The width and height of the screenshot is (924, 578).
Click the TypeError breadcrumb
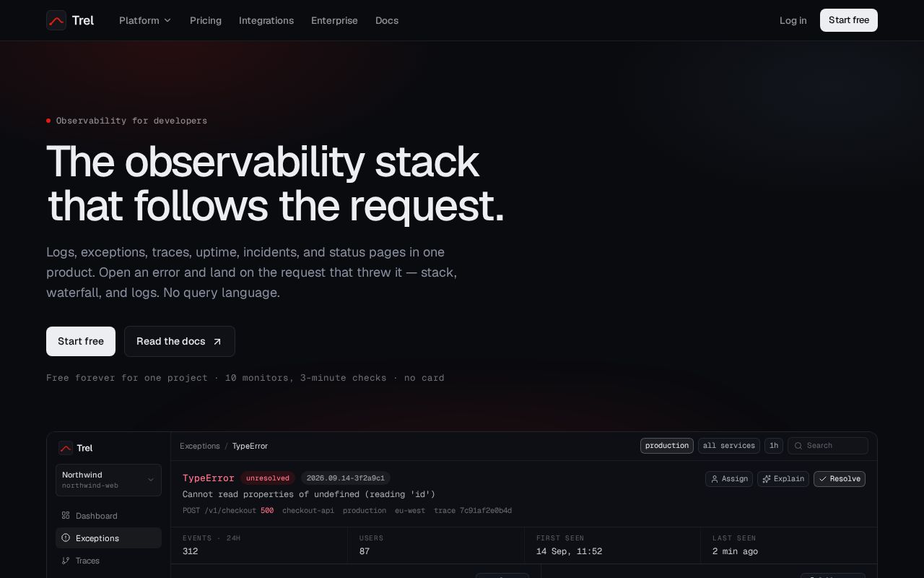click(x=250, y=446)
